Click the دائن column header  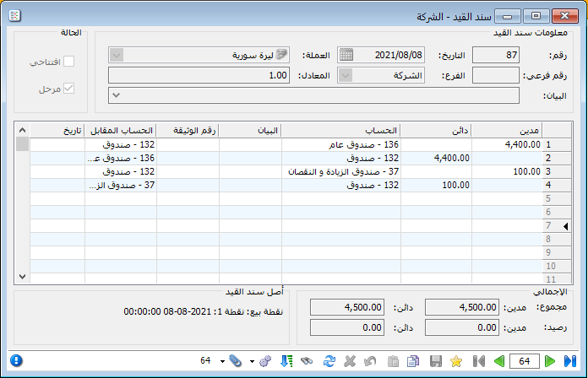click(436, 131)
